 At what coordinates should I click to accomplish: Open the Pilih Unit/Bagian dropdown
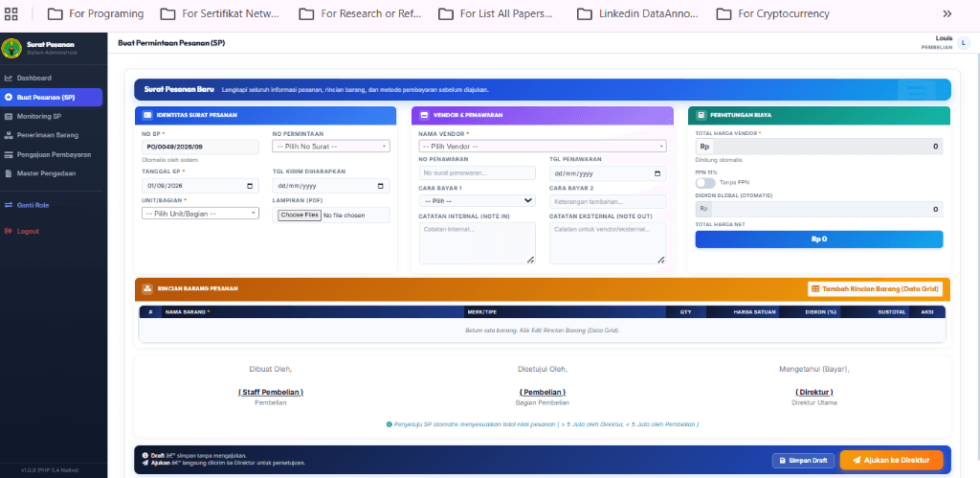[200, 214]
